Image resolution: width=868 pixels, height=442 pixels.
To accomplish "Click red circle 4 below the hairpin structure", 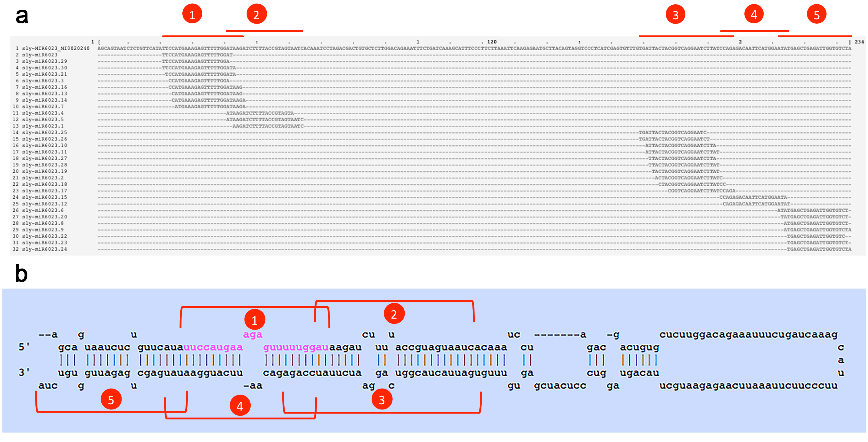I will tap(240, 406).
